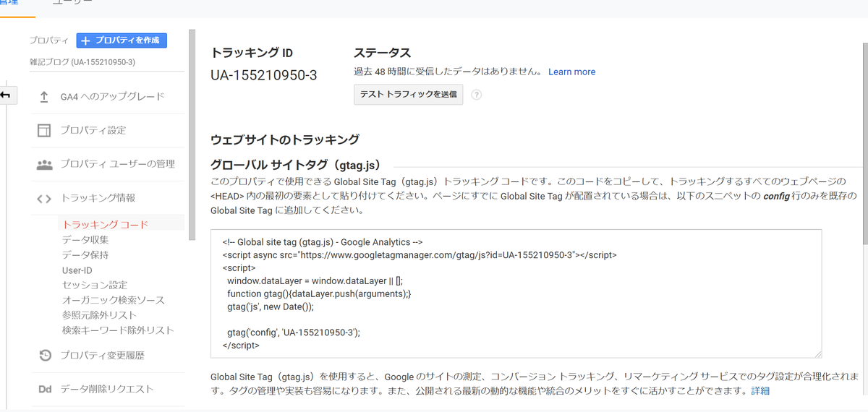Click the help question mark icon
This screenshot has height=412, width=868.
click(477, 95)
